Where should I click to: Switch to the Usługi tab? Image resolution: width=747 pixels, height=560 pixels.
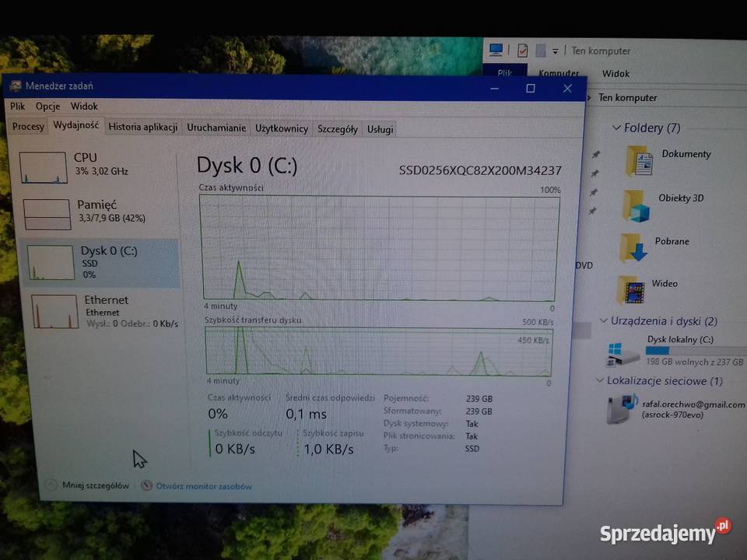point(379,128)
